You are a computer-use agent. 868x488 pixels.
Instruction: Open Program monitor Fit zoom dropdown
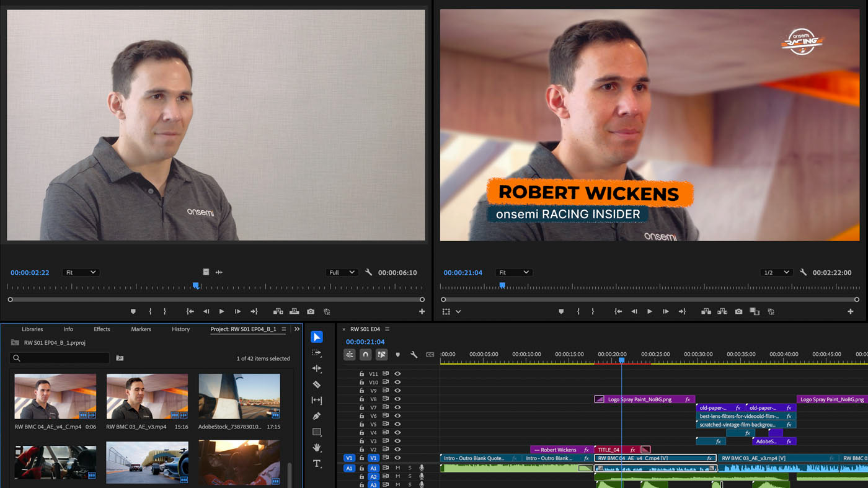[513, 272]
